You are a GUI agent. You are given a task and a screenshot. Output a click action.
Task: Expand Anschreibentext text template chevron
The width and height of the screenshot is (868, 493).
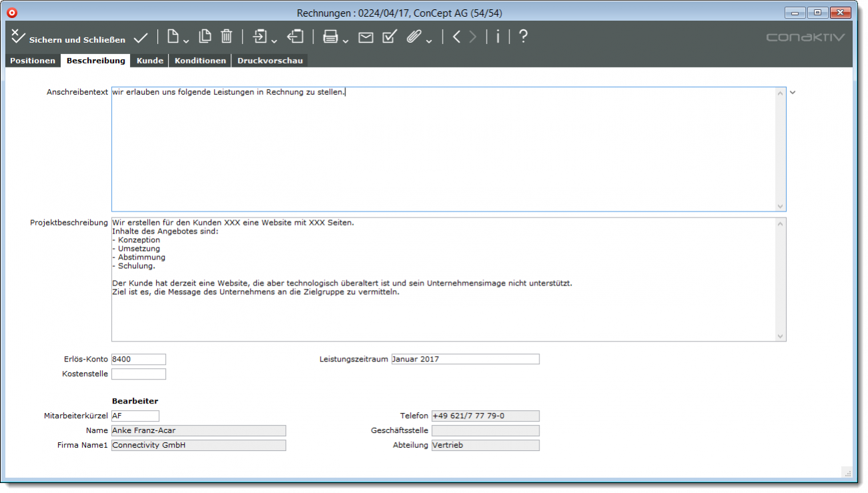(793, 93)
